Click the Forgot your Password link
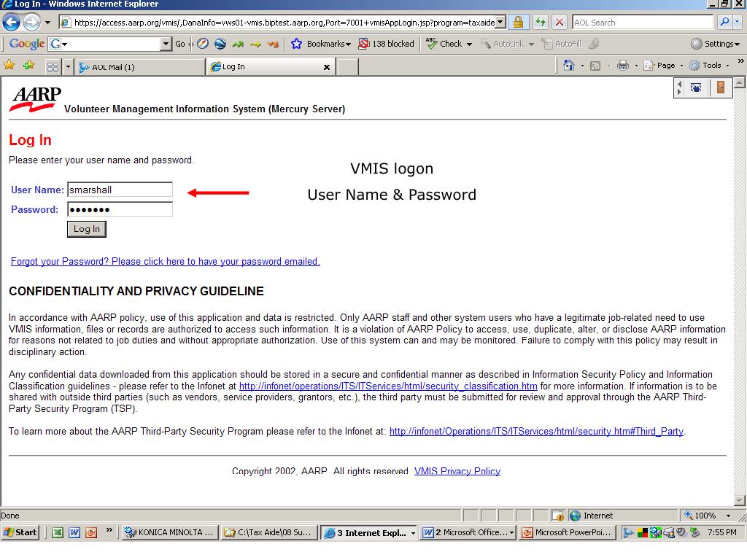 (166, 262)
